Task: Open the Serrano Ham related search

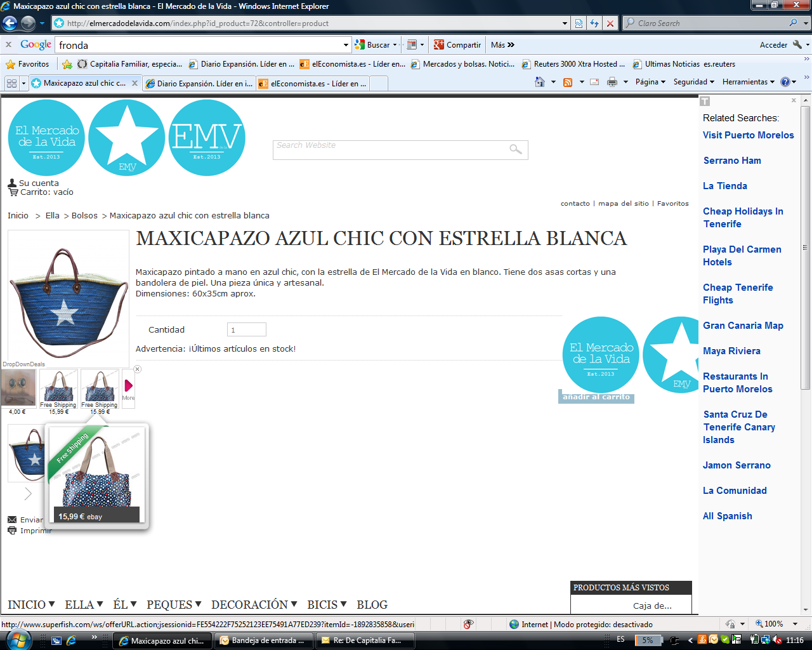Action: click(732, 161)
